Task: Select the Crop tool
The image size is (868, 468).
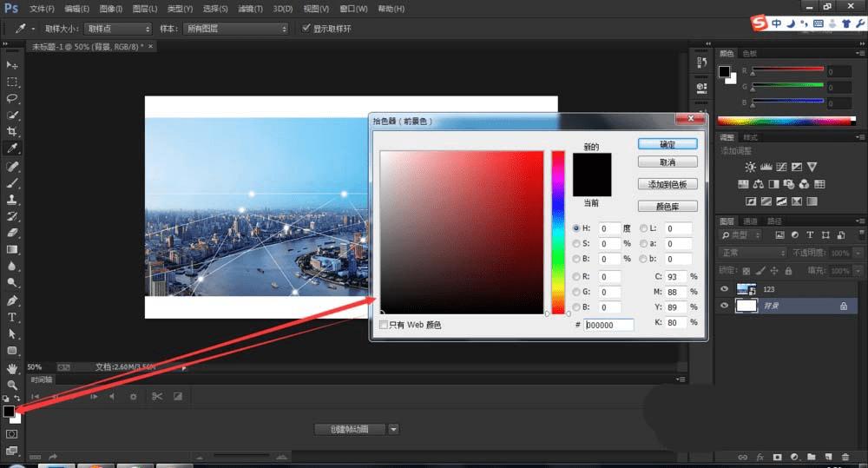Action: tap(11, 131)
